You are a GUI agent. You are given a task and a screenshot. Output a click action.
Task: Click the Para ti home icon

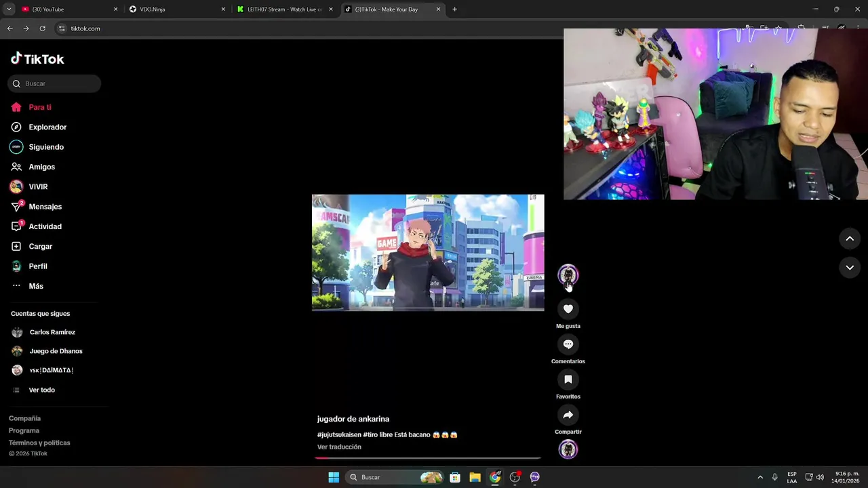click(x=16, y=107)
